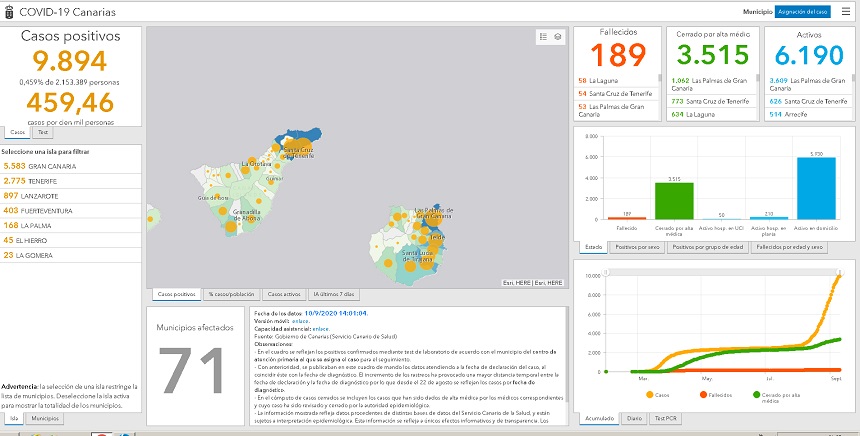Switch to the Test tab under positive cases
860x436 pixels.
(42, 131)
